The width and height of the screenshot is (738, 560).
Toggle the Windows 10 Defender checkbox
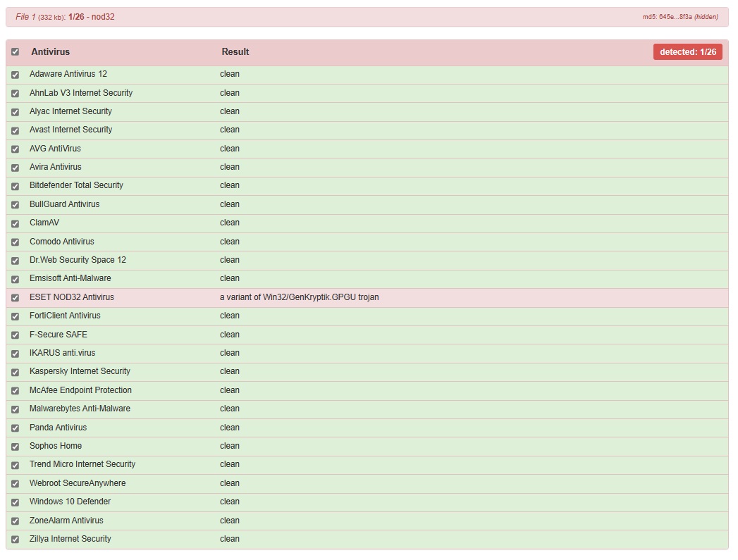point(15,502)
